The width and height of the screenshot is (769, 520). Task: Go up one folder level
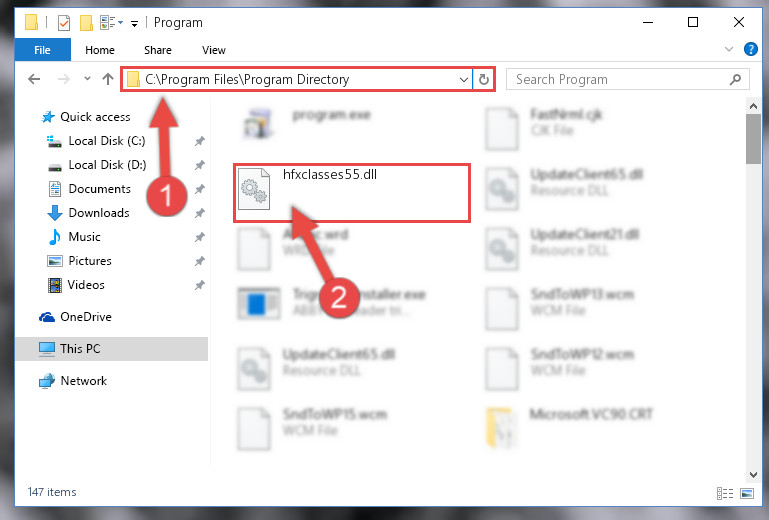[108, 79]
